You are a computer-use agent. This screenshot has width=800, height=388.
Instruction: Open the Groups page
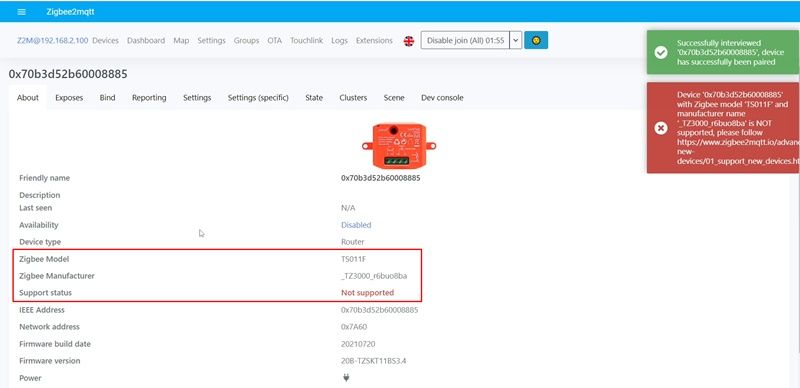click(246, 40)
